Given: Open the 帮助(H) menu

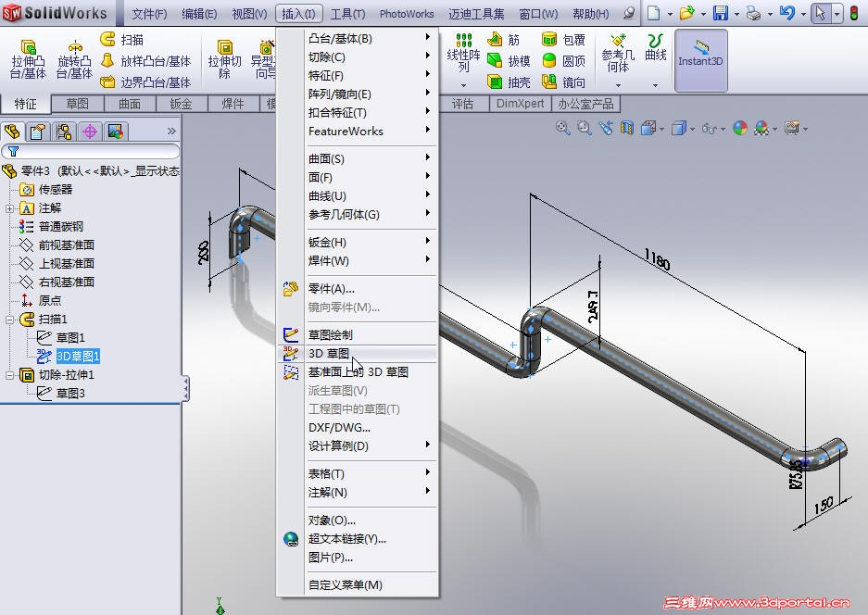Looking at the screenshot, I should (591, 14).
